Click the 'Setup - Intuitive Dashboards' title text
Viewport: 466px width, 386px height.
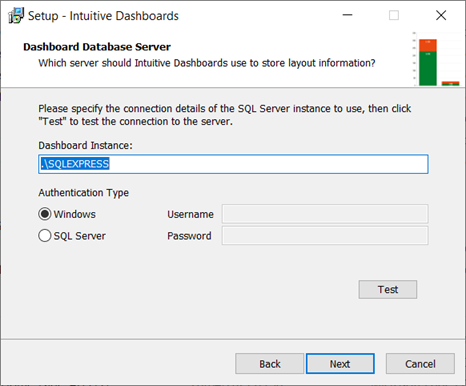point(103,16)
